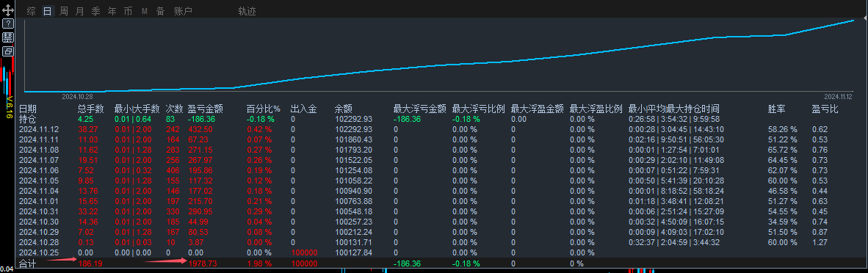Click total lots 186.19
This screenshot has width=868, height=273.
click(91, 264)
